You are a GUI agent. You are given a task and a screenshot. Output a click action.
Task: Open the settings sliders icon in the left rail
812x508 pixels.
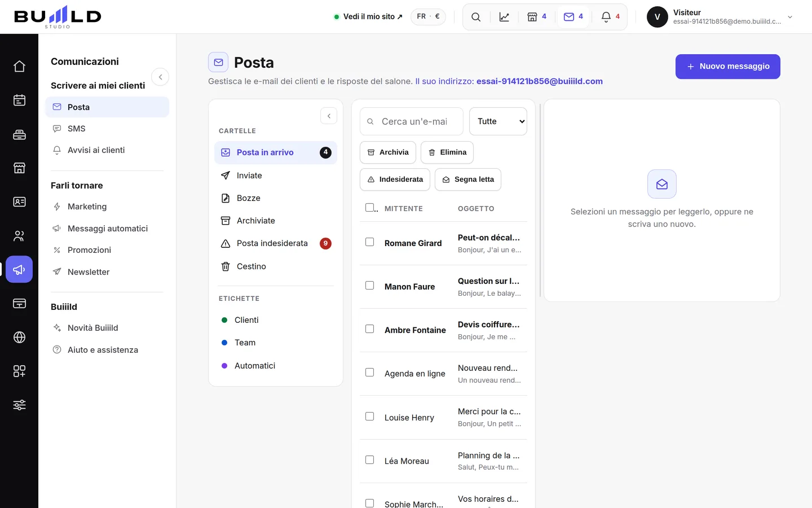coord(19,405)
